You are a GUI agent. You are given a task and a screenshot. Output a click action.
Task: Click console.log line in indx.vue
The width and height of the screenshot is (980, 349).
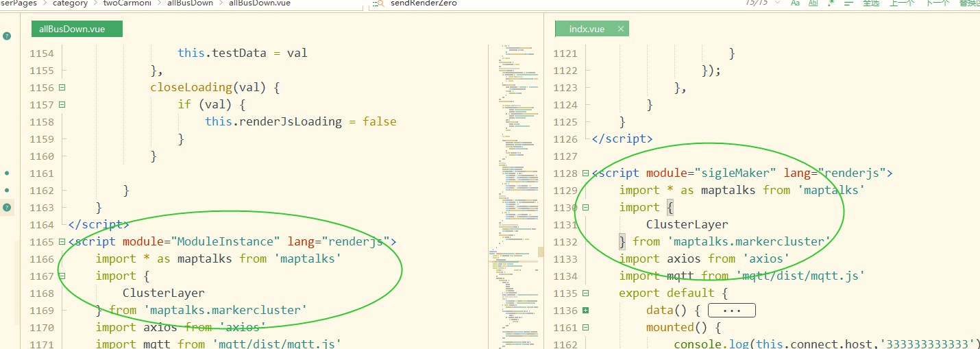[x=826, y=344]
